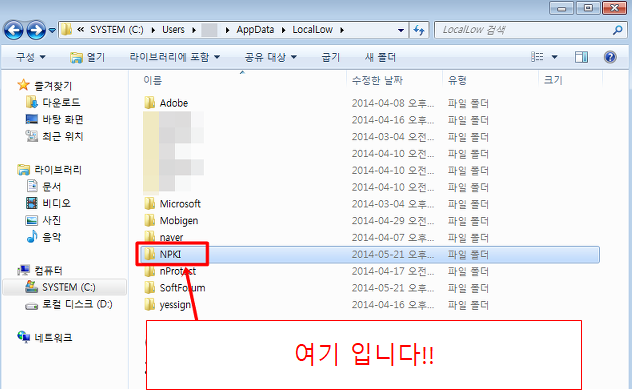The height and width of the screenshot is (390, 632).
Task: Open the 구성 menu
Action: point(31,57)
